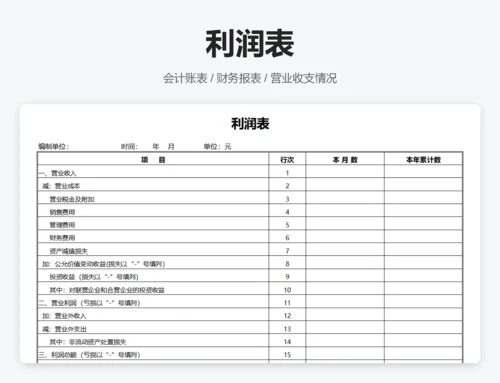This screenshot has width=500, height=383.
Task: Select the row 其中：非流动资产处置损失
Action: pos(250,341)
